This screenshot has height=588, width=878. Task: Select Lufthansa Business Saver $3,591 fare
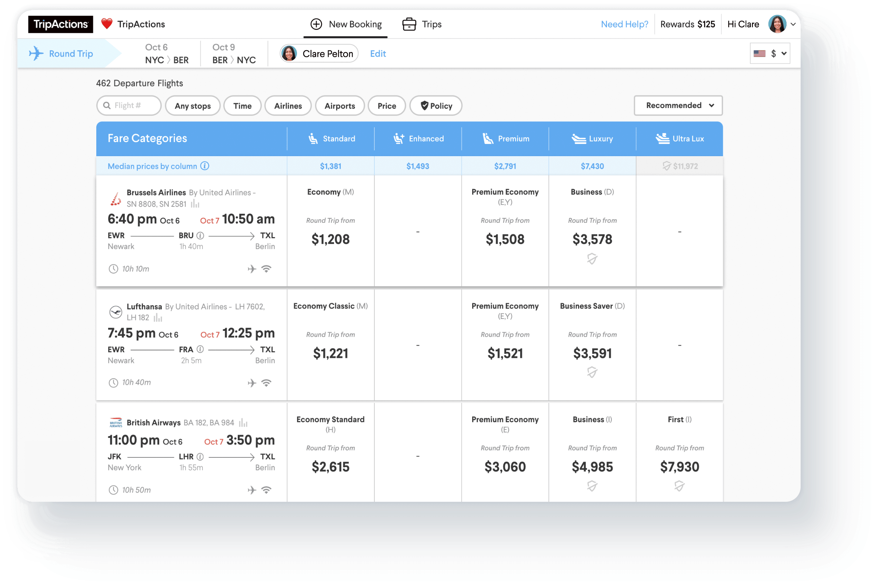pyautogui.click(x=592, y=345)
